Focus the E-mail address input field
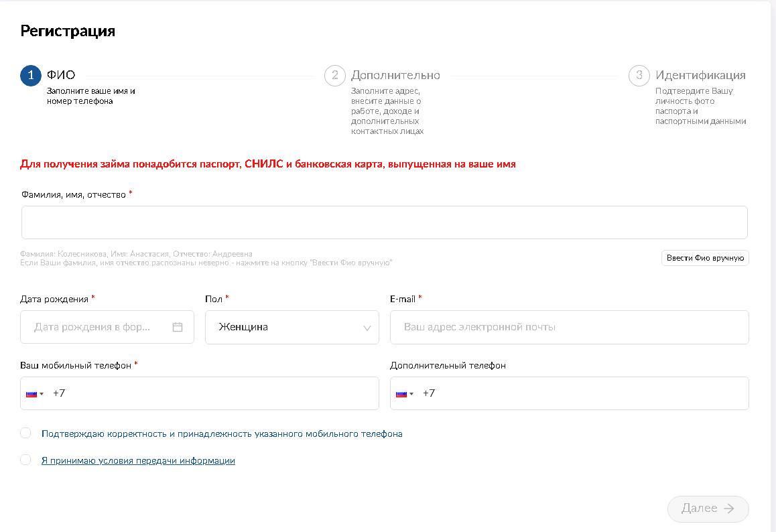 tap(569, 328)
